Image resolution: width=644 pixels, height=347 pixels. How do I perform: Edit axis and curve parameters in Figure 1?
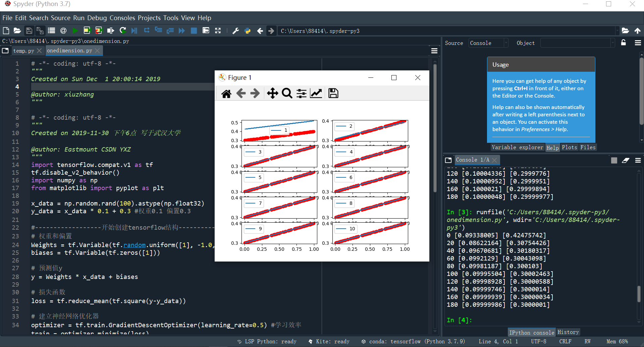point(316,93)
